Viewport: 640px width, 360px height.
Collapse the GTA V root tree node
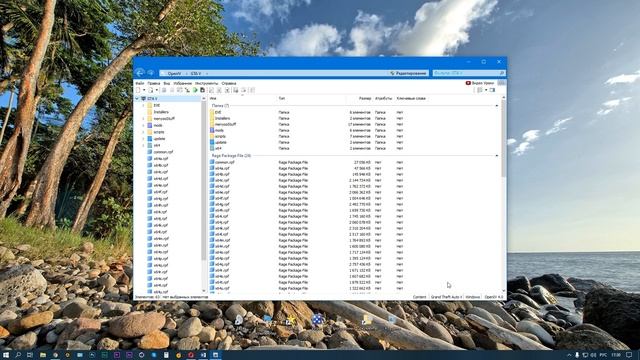[137, 99]
